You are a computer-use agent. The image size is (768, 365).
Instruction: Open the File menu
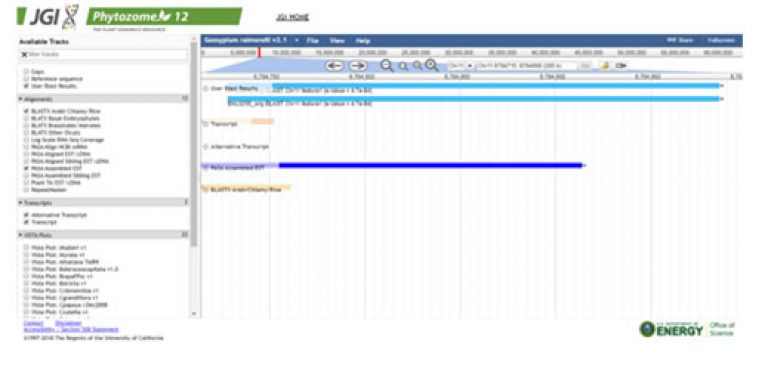[313, 41]
